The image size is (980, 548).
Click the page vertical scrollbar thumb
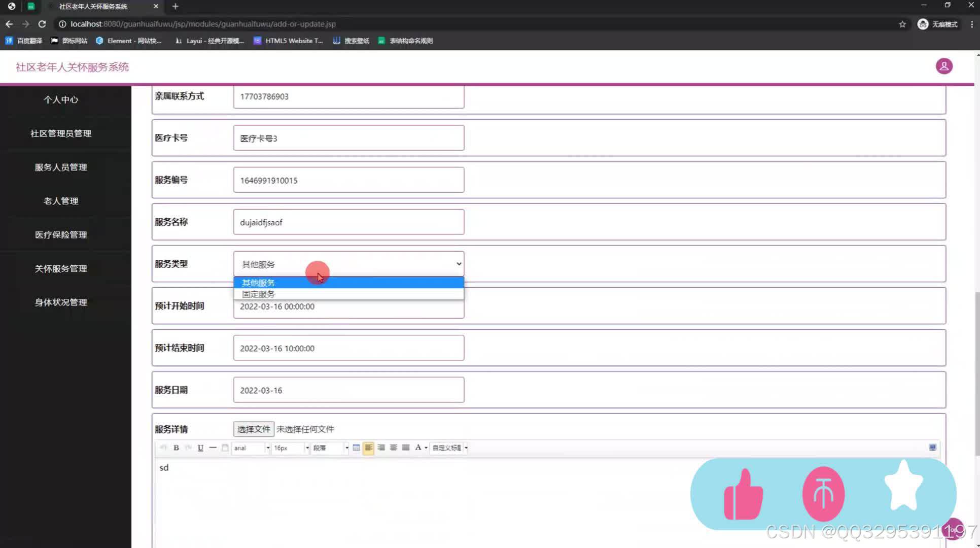point(977,374)
